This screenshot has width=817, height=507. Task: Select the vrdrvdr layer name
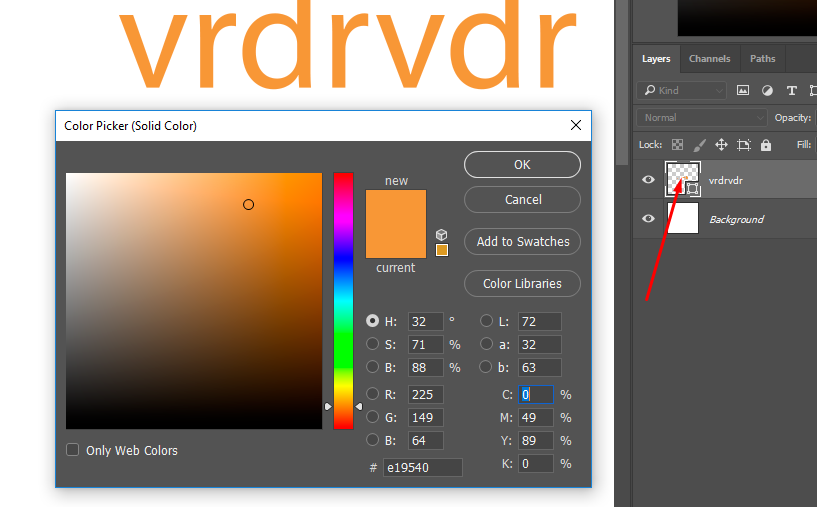pyautogui.click(x=726, y=180)
